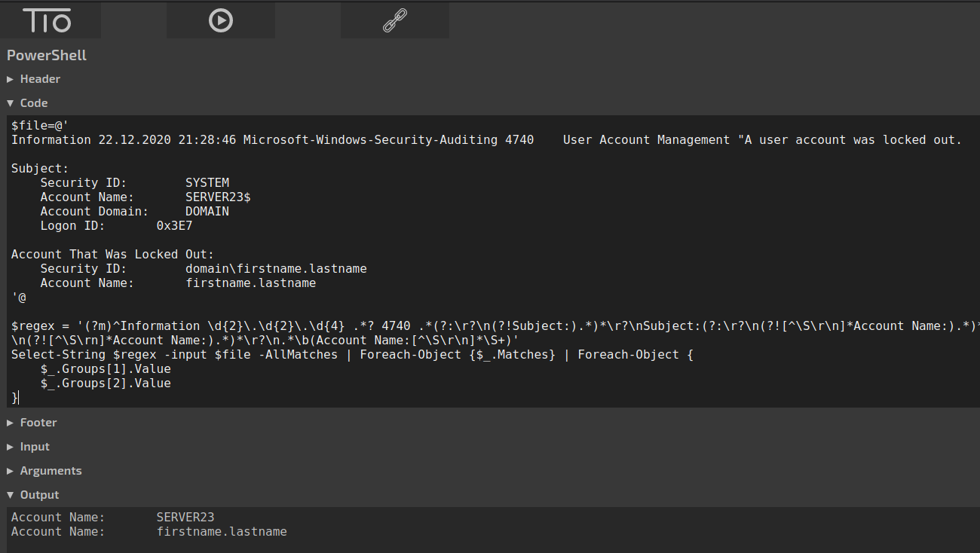Click the TIO logo icon

click(x=47, y=20)
